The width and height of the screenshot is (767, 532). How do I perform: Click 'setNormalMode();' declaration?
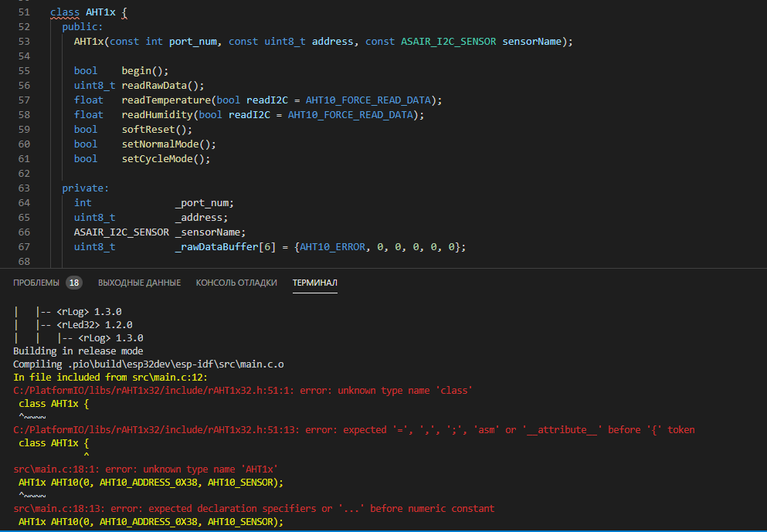(168, 144)
